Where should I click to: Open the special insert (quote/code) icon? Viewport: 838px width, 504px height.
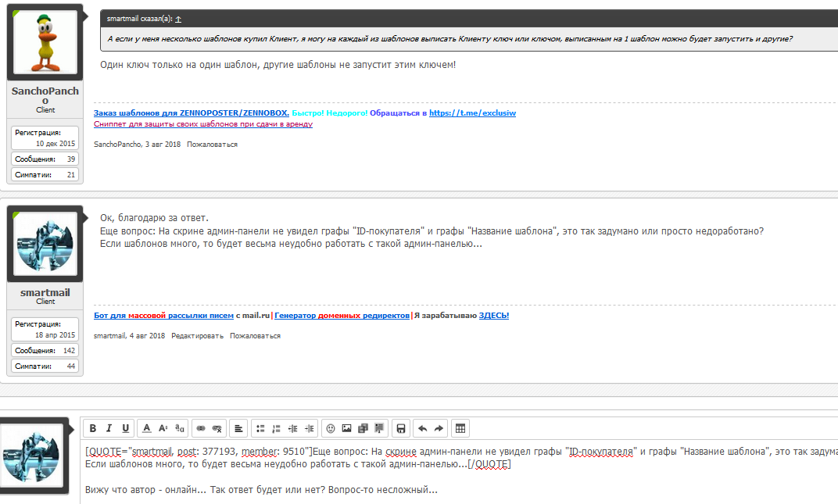[379, 428]
